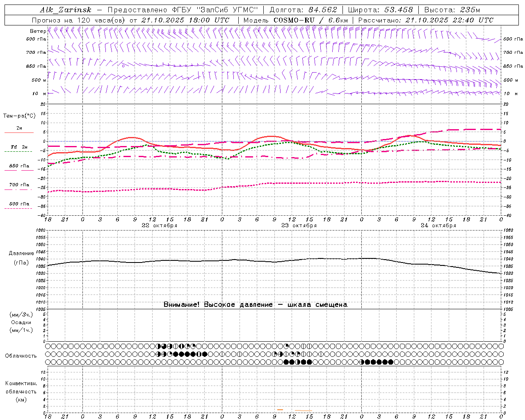Click the pink long-dashed 850 гПа legend line
The image size is (525, 420).
[x=19, y=170]
